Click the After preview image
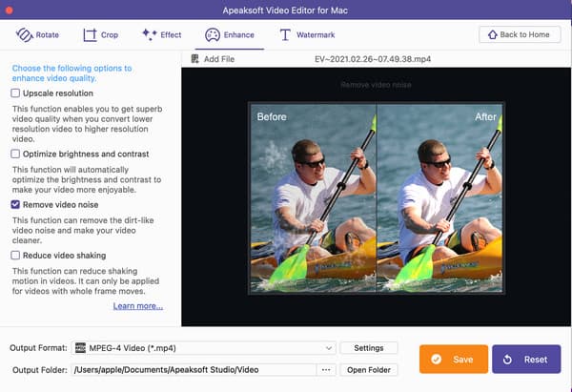 (439, 197)
